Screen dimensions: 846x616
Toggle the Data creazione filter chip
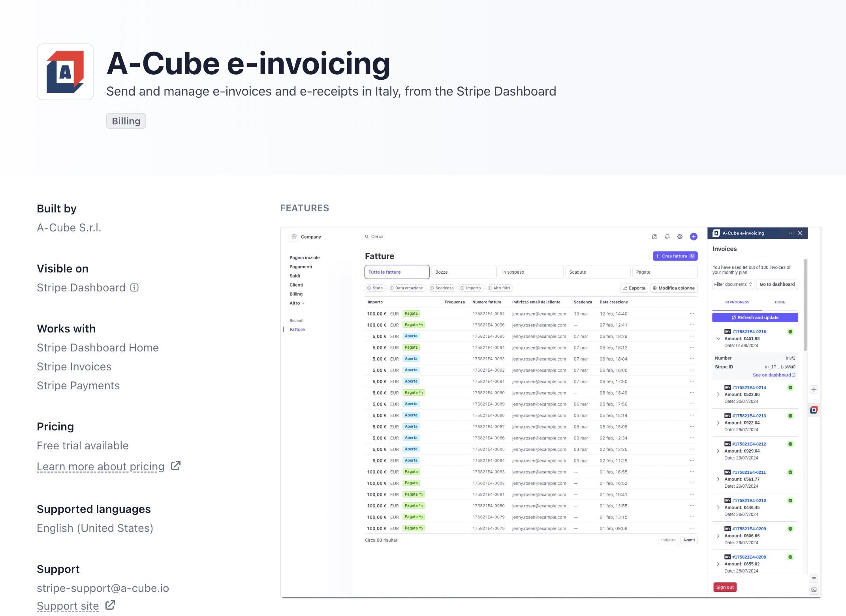tap(406, 288)
